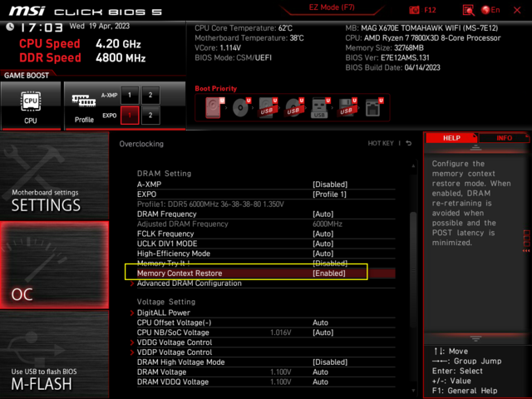
Task: Expand DigitALL Power submenu
Action: coord(163,313)
